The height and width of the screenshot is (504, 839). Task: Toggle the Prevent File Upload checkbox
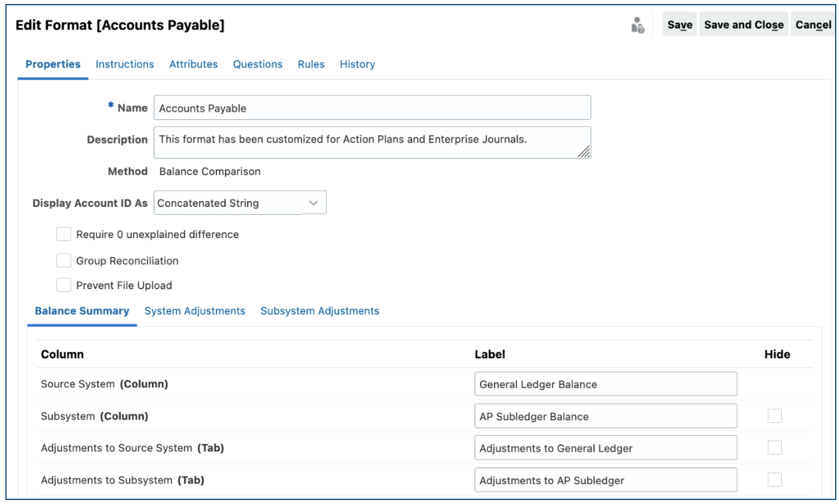click(64, 285)
